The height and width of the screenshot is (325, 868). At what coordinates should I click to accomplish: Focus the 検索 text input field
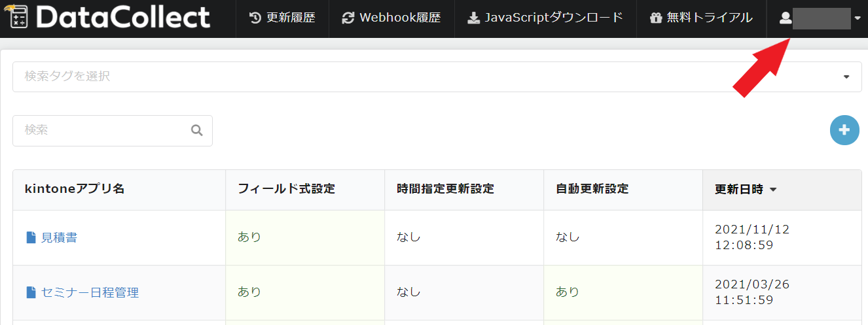[105, 131]
